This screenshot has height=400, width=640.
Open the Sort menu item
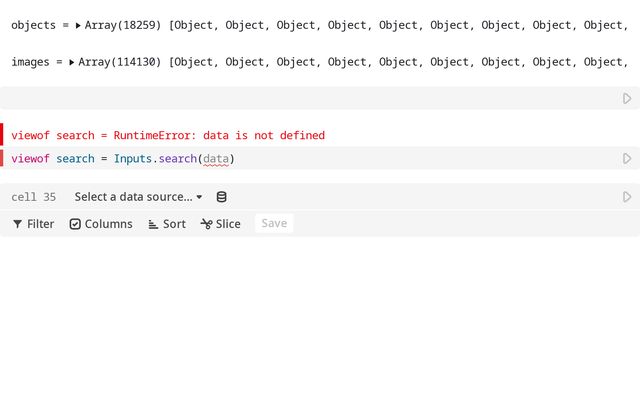tap(167, 224)
